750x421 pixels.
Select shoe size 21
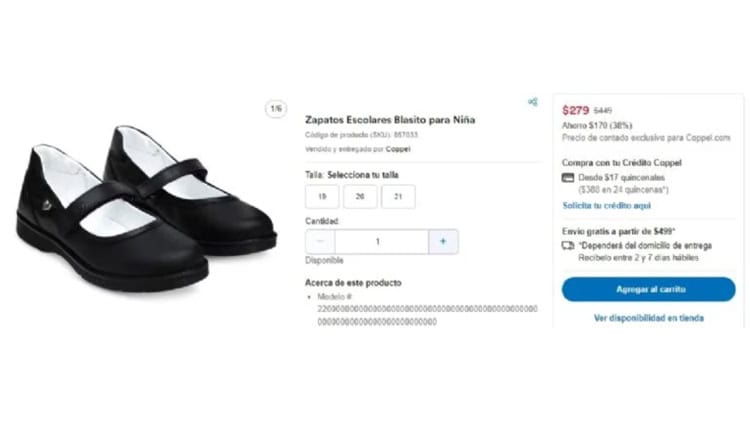(398, 197)
